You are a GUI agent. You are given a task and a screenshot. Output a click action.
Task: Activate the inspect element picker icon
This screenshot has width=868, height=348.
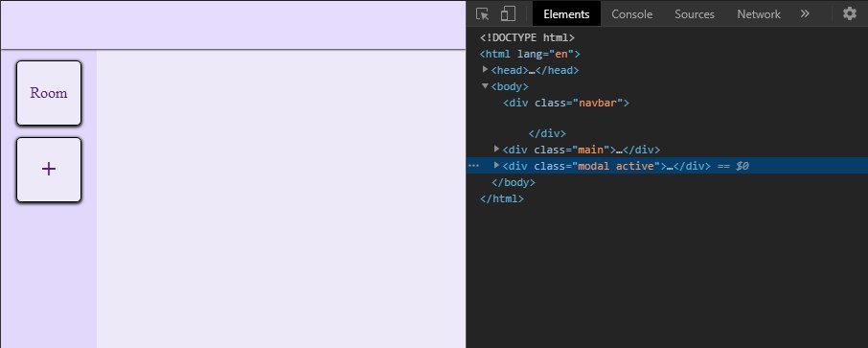tap(482, 13)
